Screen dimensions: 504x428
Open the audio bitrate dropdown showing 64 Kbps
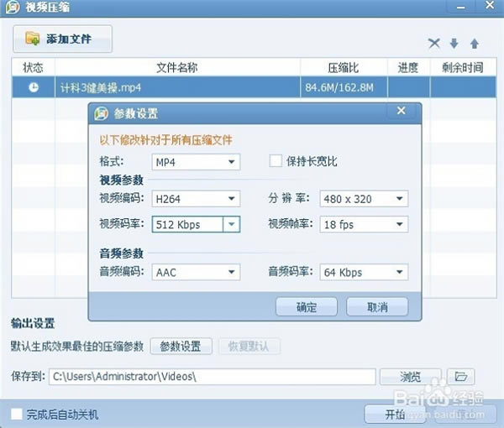[x=364, y=272]
